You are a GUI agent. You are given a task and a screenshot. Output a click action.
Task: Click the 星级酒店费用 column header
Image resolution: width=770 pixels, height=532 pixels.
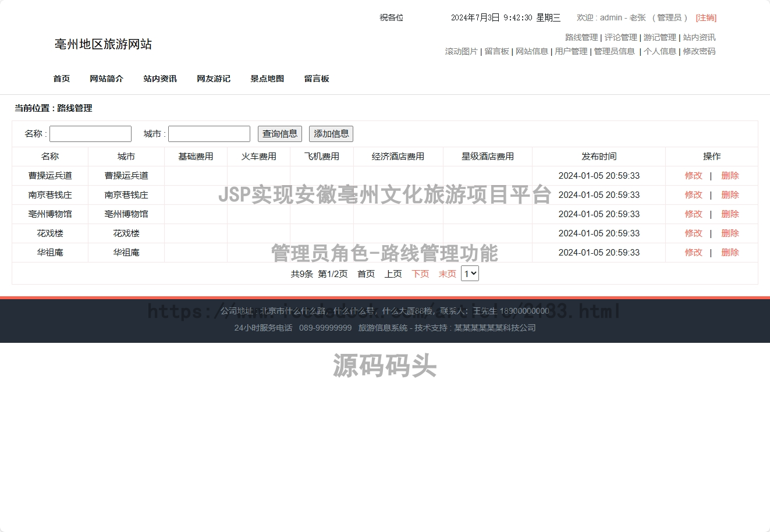point(488,156)
